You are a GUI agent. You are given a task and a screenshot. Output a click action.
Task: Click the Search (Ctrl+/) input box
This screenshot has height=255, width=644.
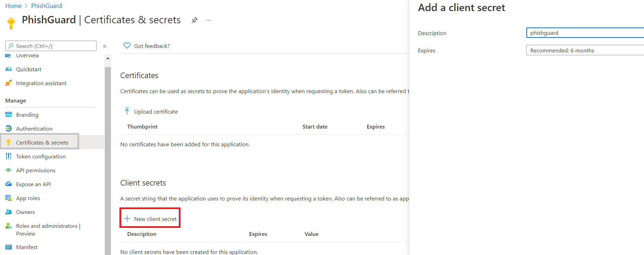tap(51, 46)
